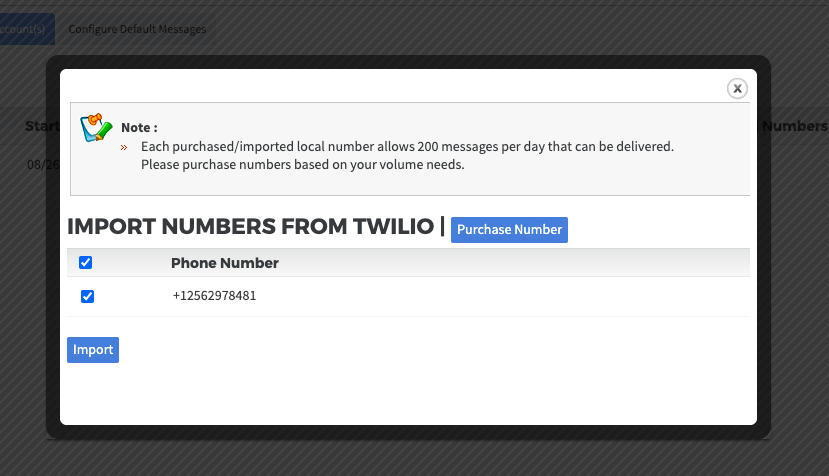Screen dimensions: 829x476
Task: Close the import numbers dialog
Action: (737, 88)
